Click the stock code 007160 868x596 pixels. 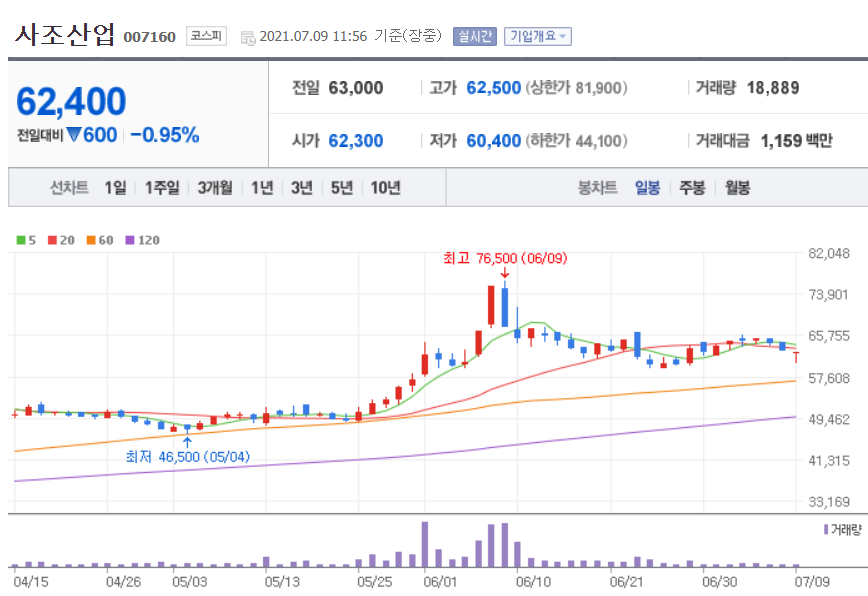point(149,37)
